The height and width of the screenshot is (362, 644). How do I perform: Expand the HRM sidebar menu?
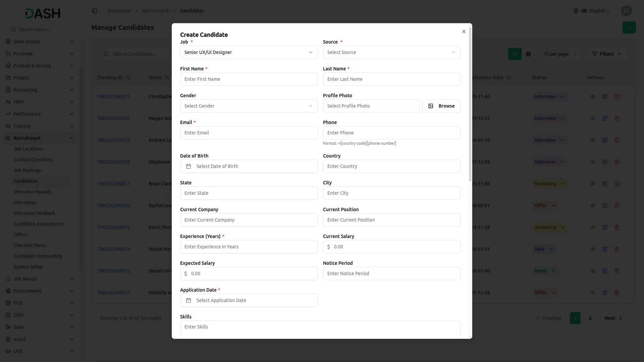40,102
